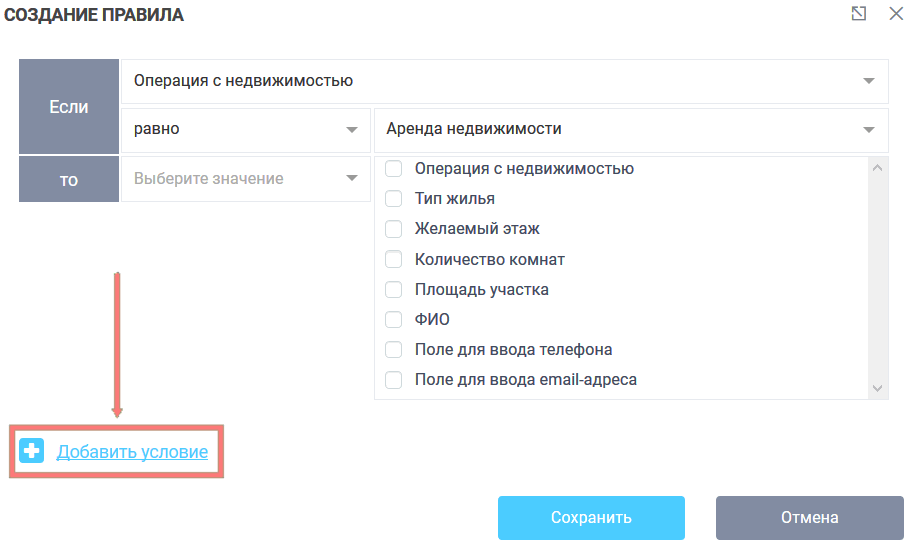Expand the dialog with the maximize icon
The height and width of the screenshot is (543, 909).
(859, 13)
